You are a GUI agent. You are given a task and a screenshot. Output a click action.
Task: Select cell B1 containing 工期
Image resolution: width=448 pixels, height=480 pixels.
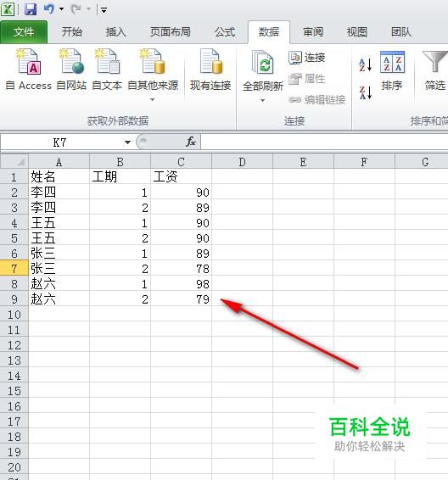click(x=120, y=176)
